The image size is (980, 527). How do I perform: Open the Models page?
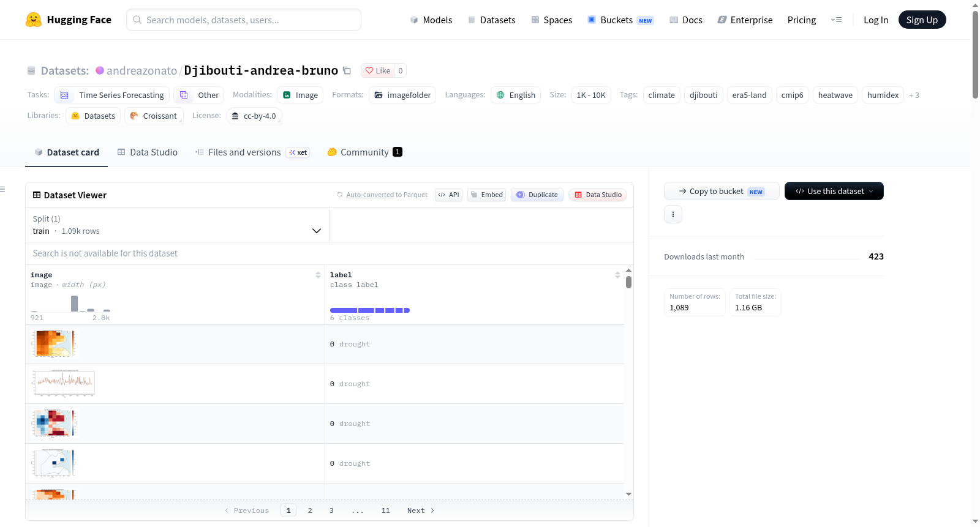[x=431, y=20]
